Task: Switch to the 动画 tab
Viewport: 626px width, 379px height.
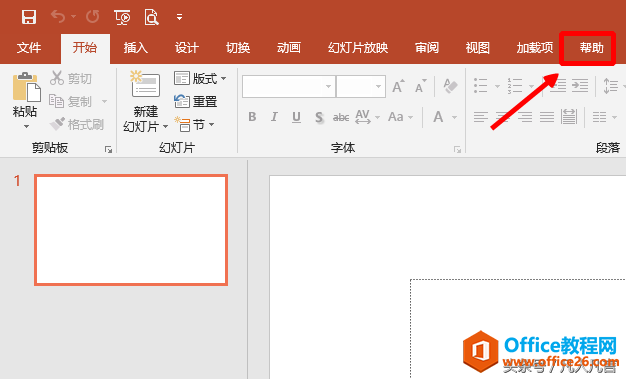Action: (289, 48)
